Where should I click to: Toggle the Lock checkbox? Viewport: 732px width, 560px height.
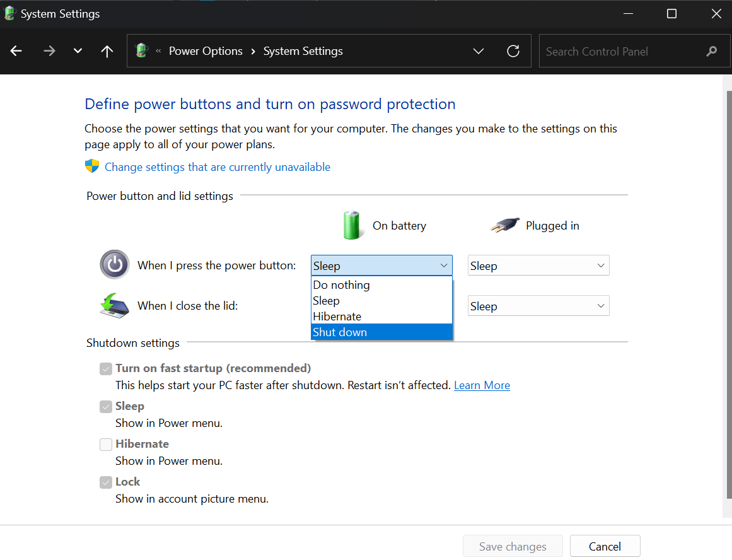(x=106, y=482)
